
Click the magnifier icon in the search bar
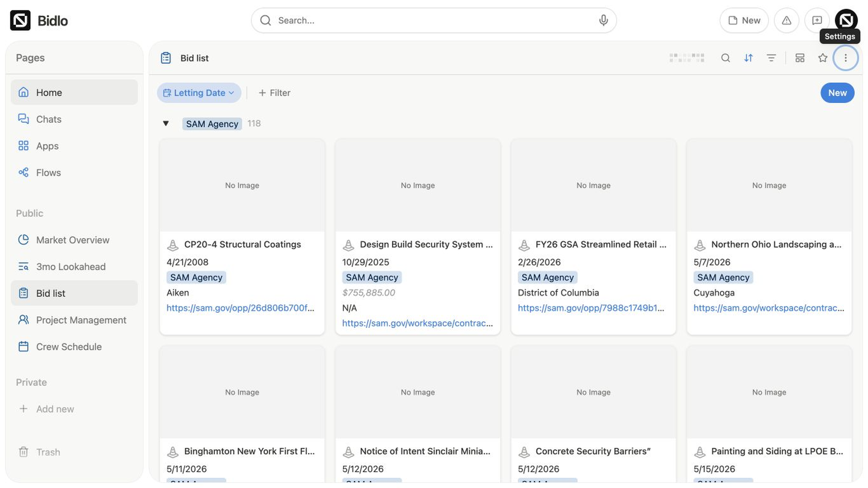tap(266, 20)
